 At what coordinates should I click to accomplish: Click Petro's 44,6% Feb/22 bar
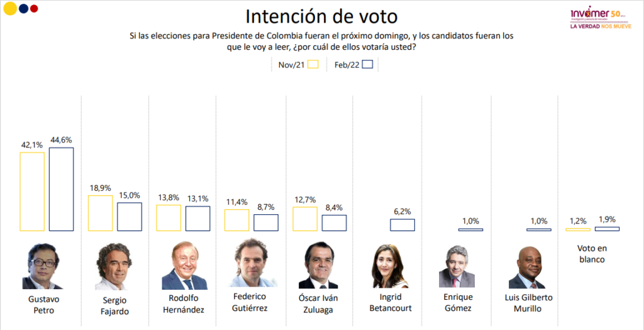click(x=61, y=190)
